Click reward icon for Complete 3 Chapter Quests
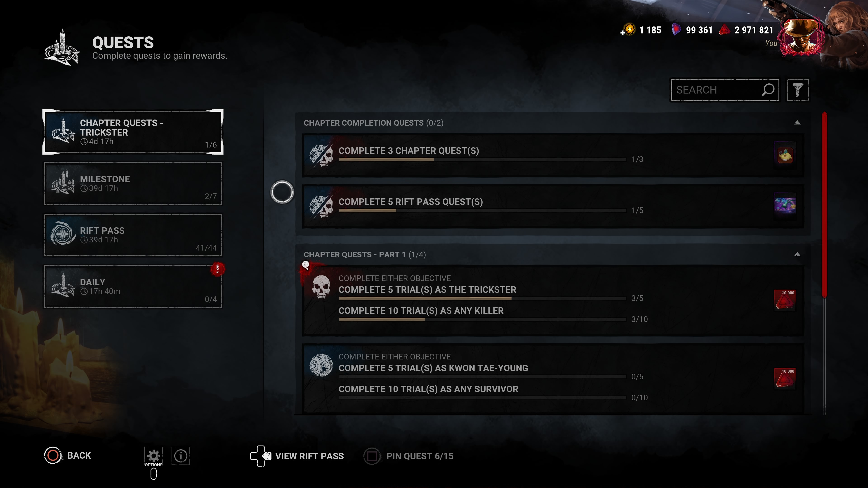This screenshot has width=868, height=488. [785, 155]
